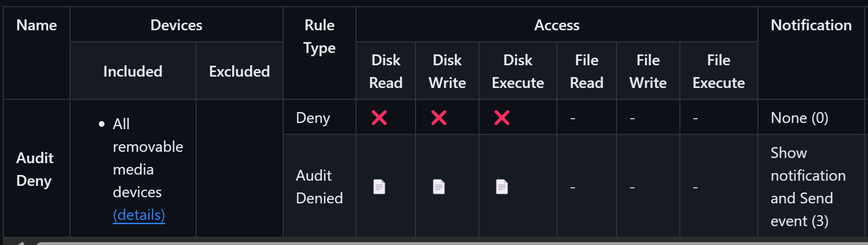Click the red X under Disk Execute
The width and height of the screenshot is (868, 245).
tap(502, 117)
